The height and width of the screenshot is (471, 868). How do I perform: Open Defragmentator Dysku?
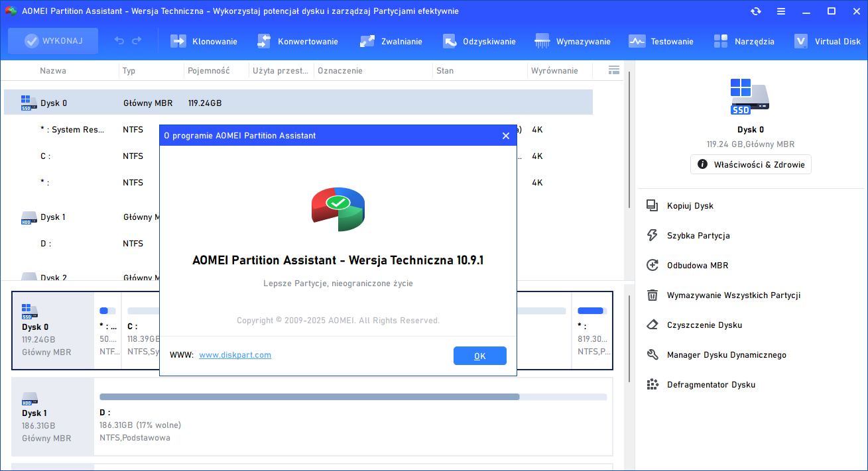[711, 385]
